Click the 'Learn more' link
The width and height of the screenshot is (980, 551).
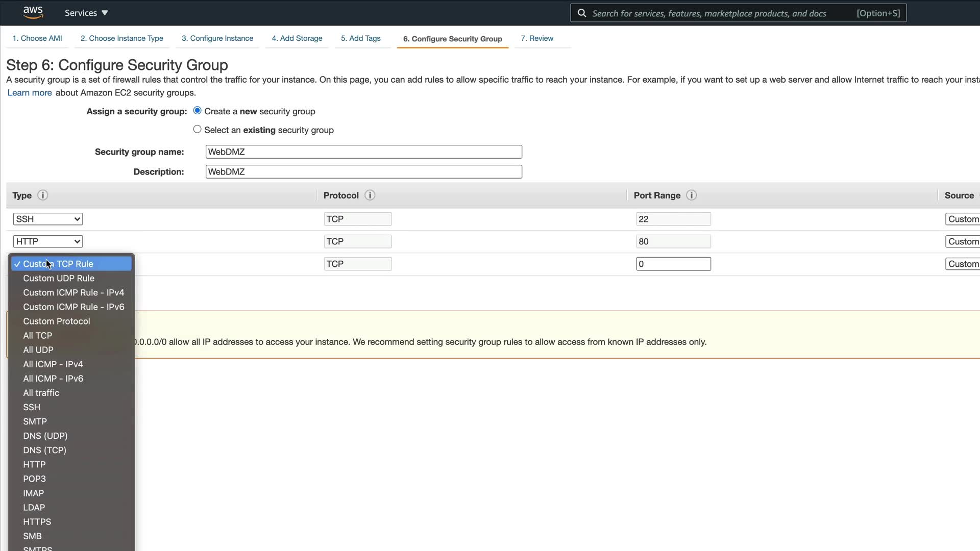pos(30,93)
